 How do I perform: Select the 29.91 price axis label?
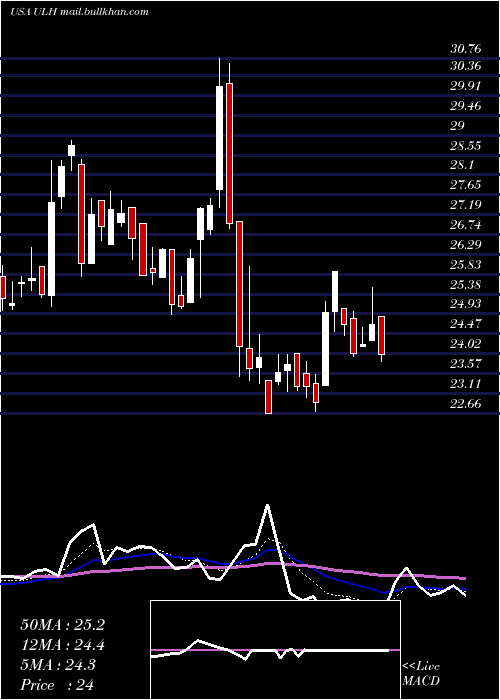point(466,86)
